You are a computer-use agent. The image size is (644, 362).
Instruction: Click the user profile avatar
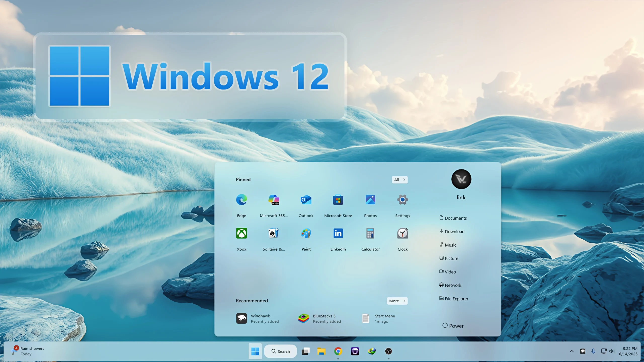[x=461, y=179]
